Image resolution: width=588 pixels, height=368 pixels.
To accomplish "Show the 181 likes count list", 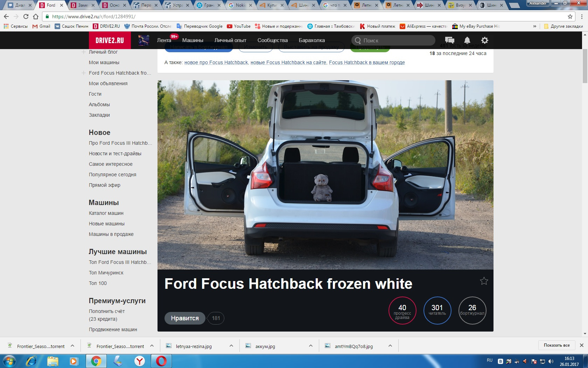I will (x=216, y=318).
